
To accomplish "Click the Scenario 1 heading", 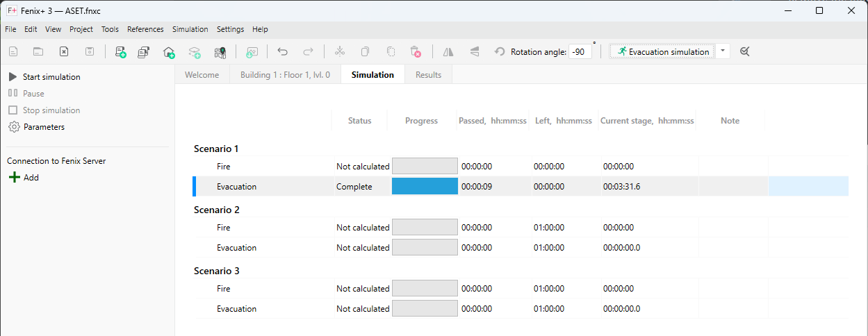I will 216,149.
